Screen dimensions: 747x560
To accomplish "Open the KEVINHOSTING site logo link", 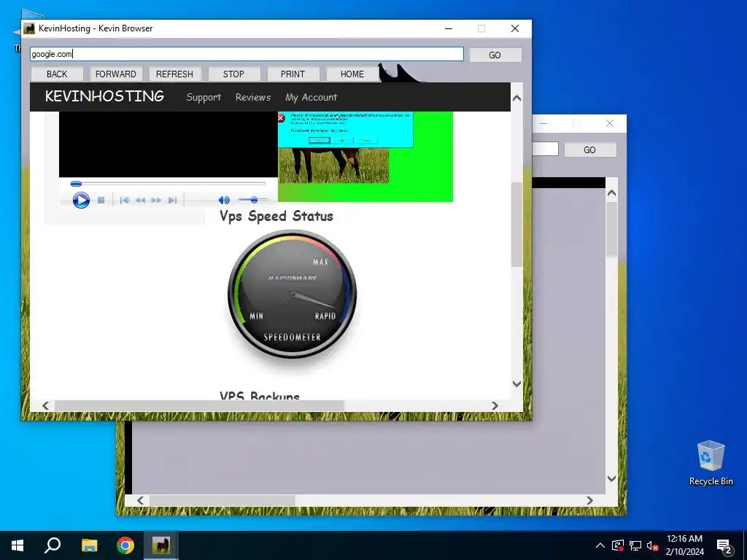I will (104, 96).
